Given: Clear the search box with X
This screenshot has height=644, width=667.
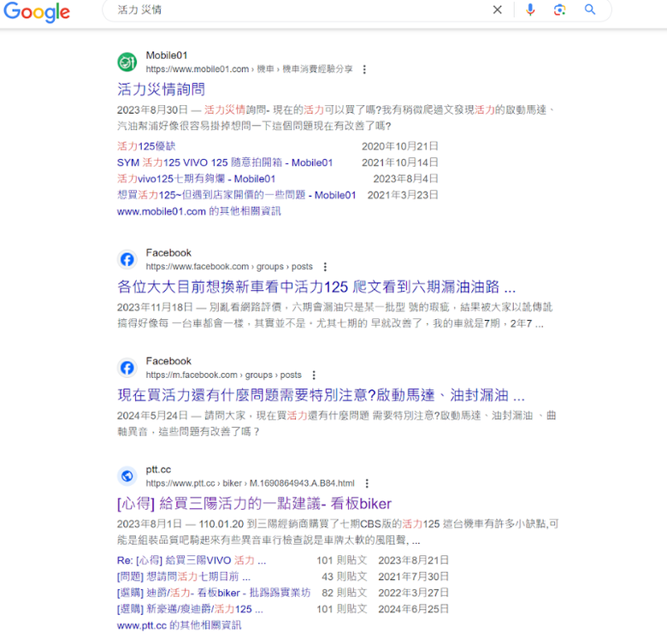Looking at the screenshot, I should 497,9.
